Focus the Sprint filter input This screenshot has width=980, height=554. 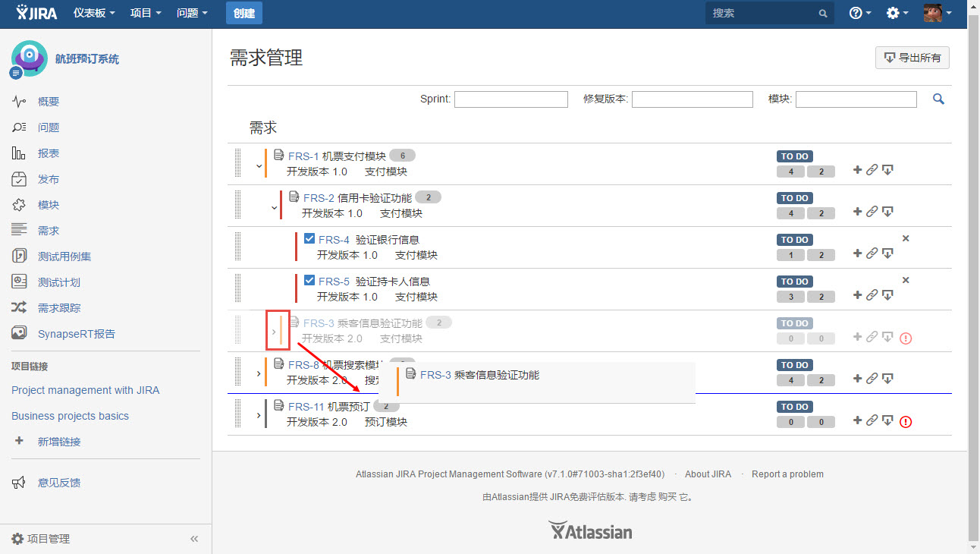click(511, 99)
